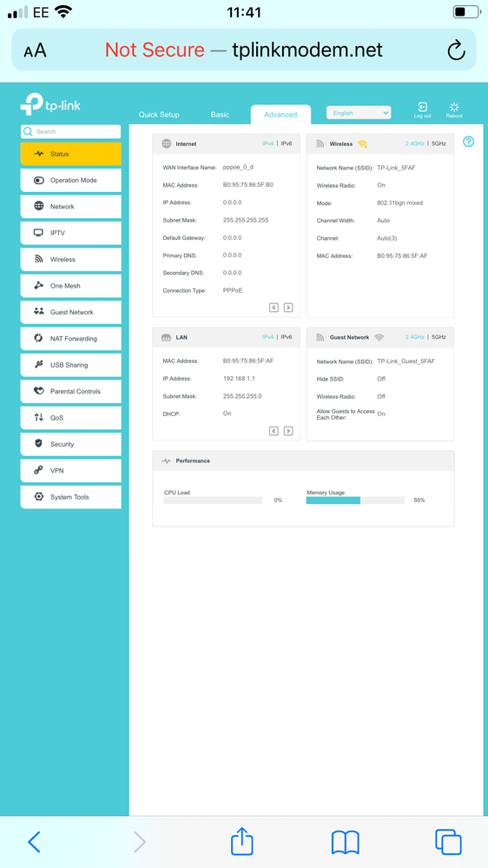Tap the Safari share icon

(x=241, y=842)
